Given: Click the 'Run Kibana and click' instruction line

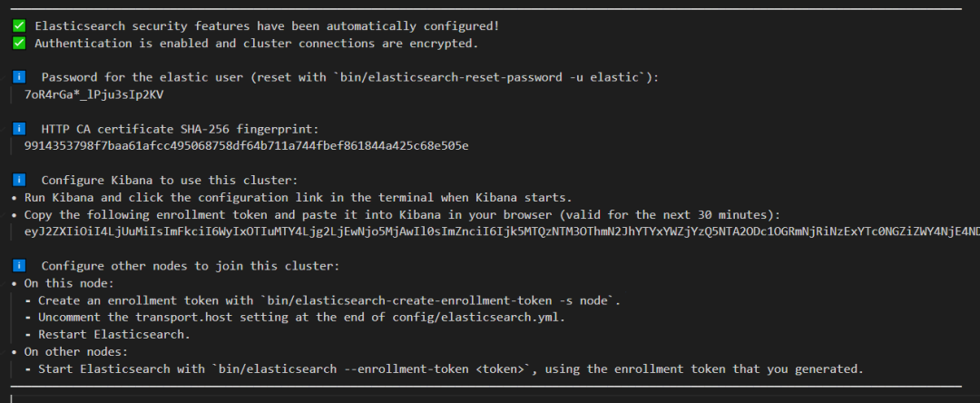Looking at the screenshot, I should [291, 198].
